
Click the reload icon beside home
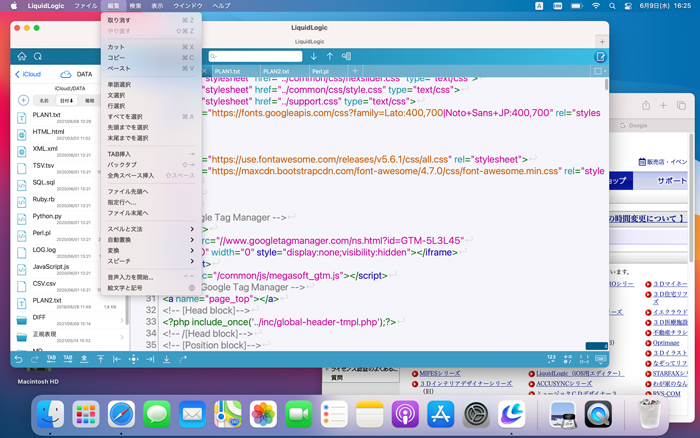tap(37, 56)
